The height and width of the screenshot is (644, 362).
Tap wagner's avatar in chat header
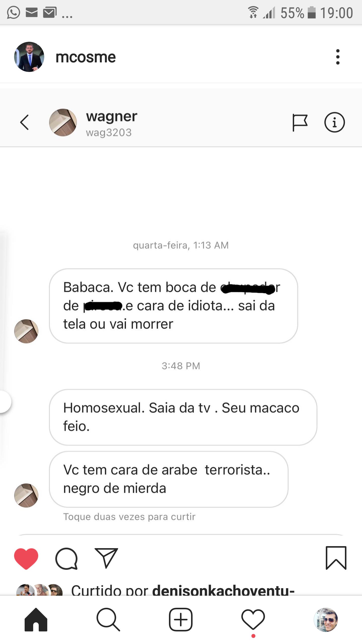(63, 123)
